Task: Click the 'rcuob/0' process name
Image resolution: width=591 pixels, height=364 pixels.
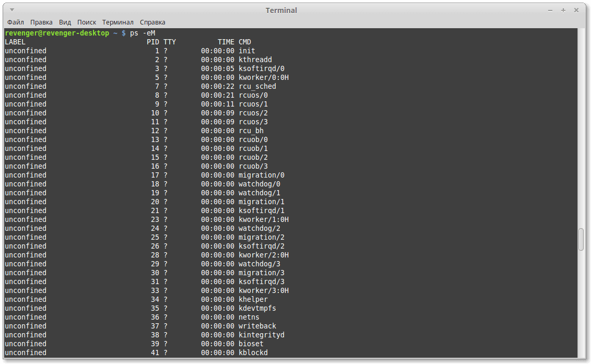Action: pos(253,139)
